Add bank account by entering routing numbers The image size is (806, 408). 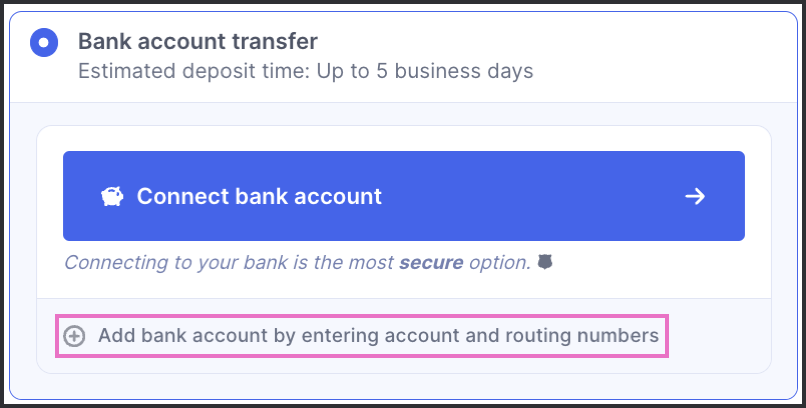click(361, 336)
